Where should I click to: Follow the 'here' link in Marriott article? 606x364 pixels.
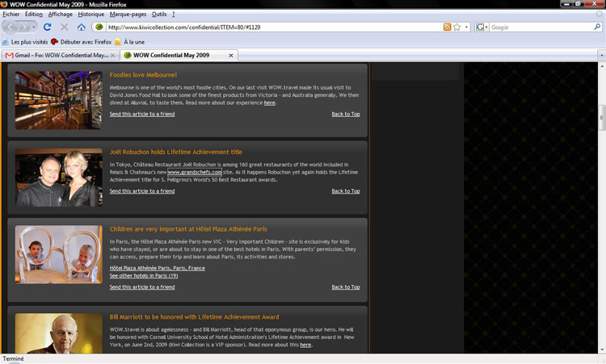click(305, 345)
